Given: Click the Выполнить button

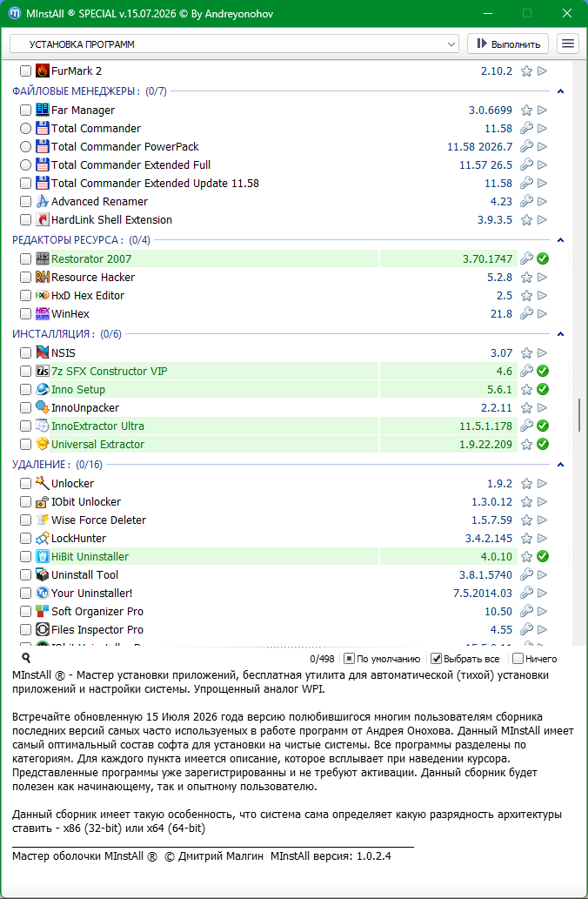Looking at the screenshot, I should (x=508, y=44).
